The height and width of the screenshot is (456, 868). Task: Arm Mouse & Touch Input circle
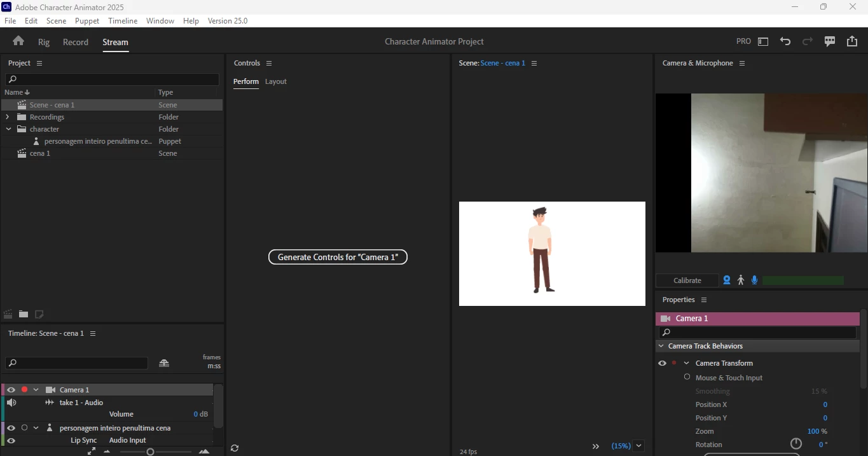click(687, 377)
